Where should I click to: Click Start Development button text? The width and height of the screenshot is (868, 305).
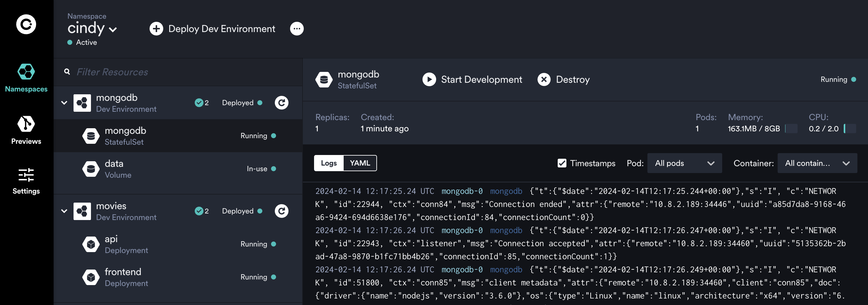pos(481,79)
